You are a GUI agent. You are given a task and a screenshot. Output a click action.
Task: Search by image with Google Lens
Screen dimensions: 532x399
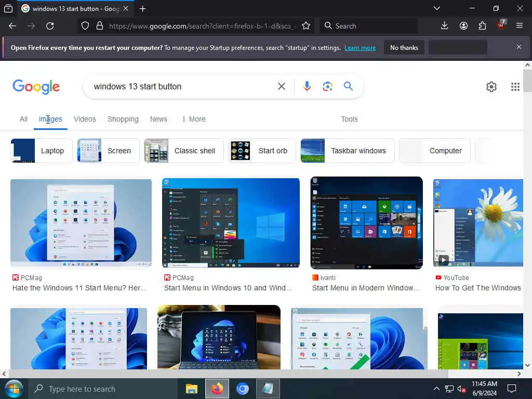click(x=327, y=87)
